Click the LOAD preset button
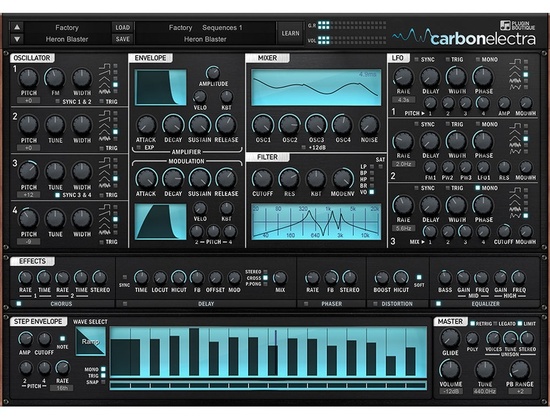Viewport: 550px width, 420px height. (123, 27)
